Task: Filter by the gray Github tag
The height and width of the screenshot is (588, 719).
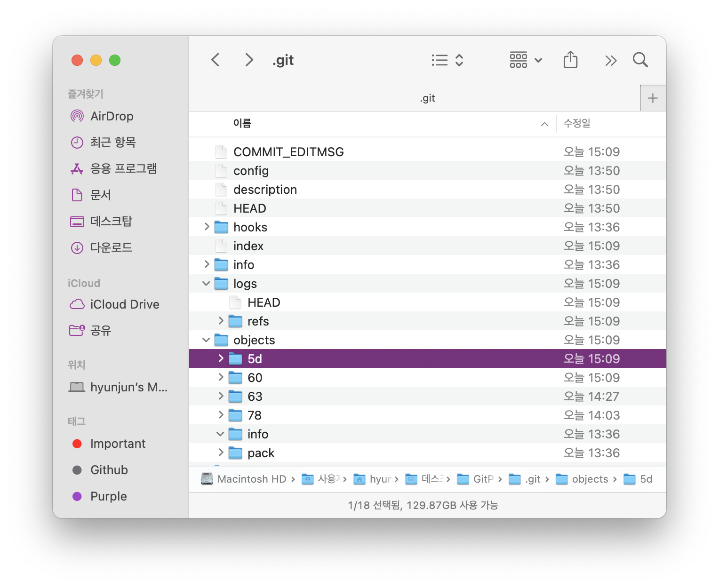Action: [x=100, y=470]
